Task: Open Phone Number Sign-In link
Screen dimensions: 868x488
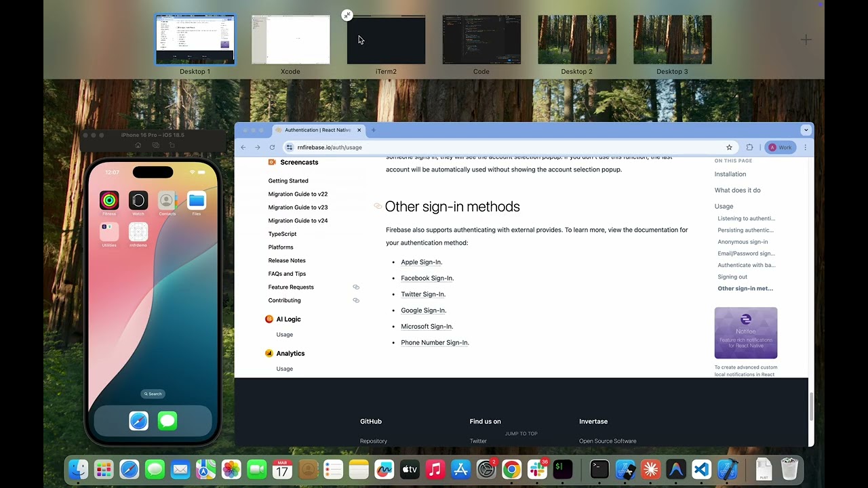Action: click(435, 343)
